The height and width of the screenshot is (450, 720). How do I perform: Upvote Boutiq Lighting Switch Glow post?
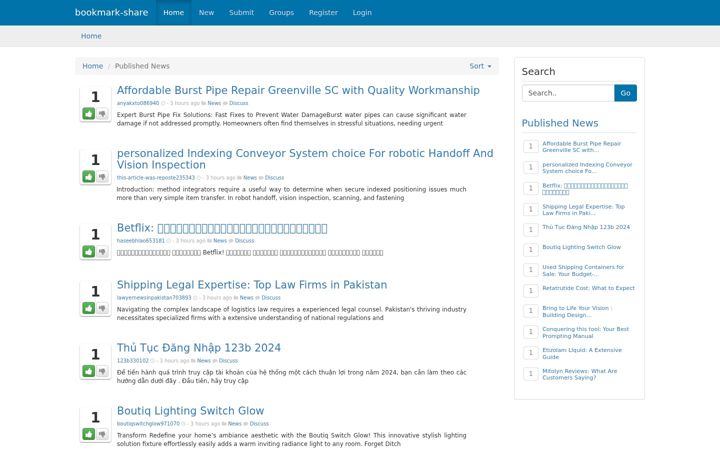[89, 434]
